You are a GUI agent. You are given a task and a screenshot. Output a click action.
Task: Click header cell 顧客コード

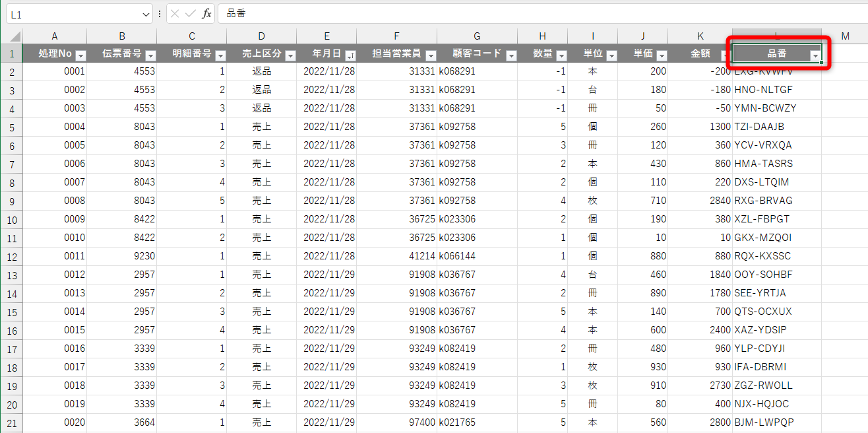point(478,53)
